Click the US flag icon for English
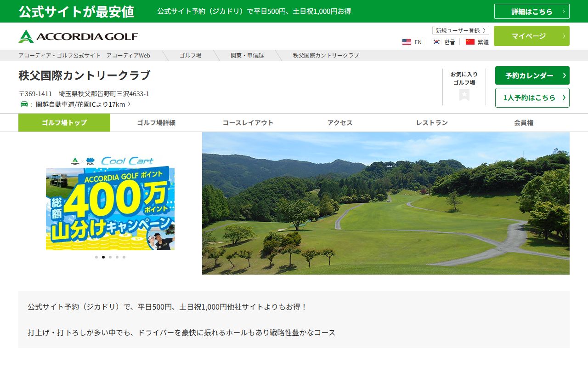 407,42
